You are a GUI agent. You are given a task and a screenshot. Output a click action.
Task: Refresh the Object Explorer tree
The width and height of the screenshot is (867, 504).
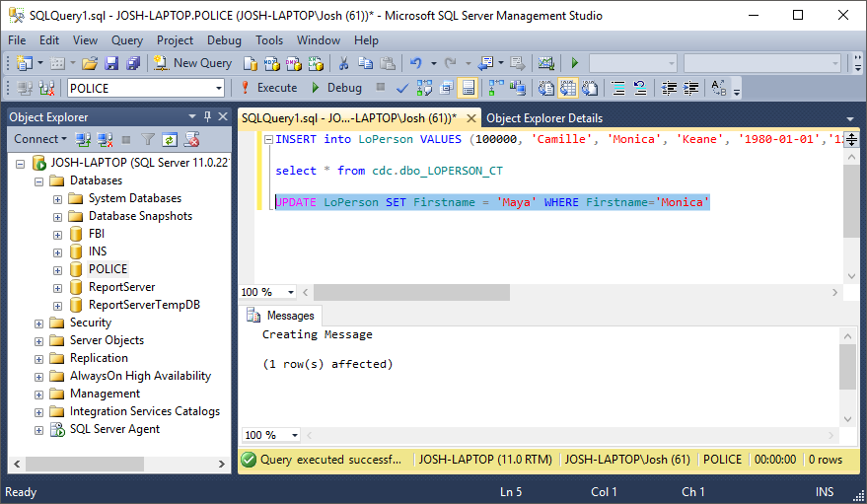tap(170, 139)
